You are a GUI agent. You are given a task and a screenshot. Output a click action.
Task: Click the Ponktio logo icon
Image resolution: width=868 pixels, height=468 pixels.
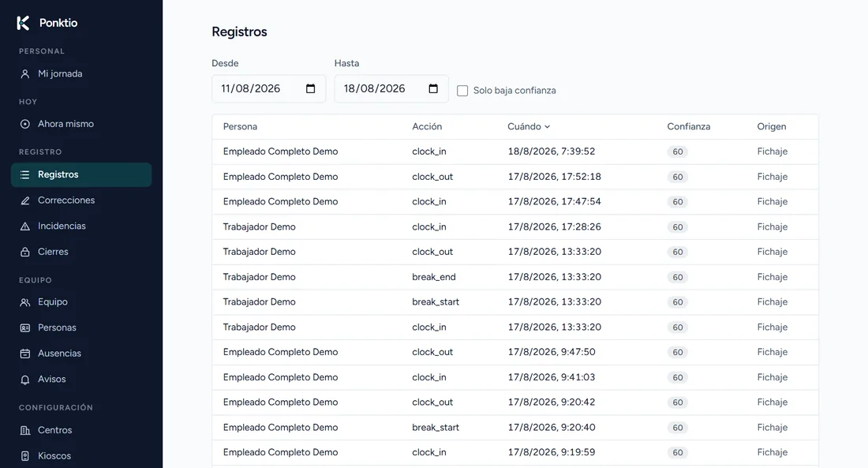coord(23,23)
